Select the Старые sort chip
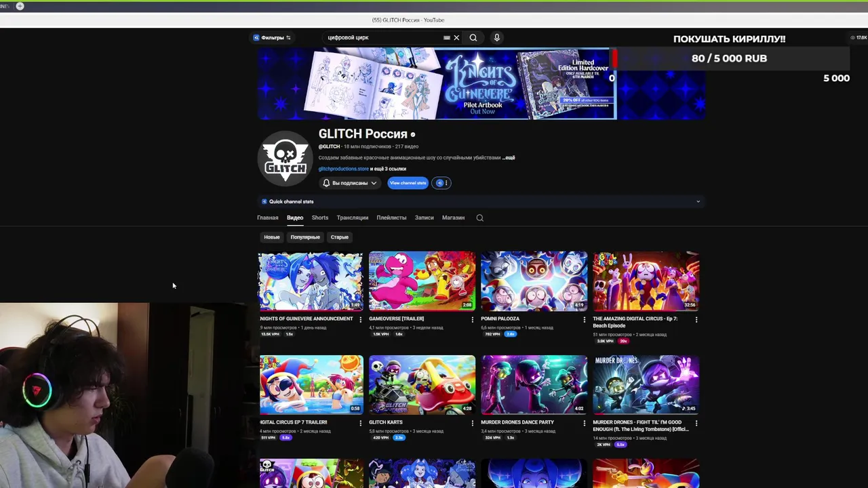Screen dimensions: 868x488 [340, 237]
